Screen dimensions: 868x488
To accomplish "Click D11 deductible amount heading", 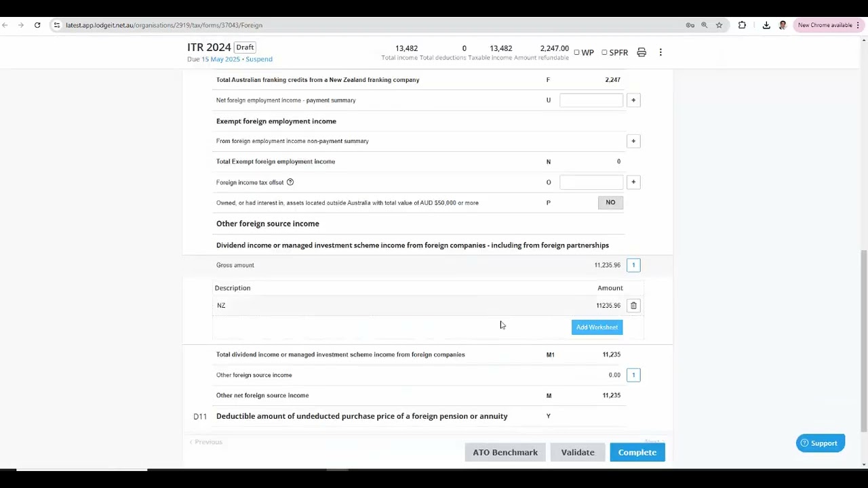I will tap(361, 416).
